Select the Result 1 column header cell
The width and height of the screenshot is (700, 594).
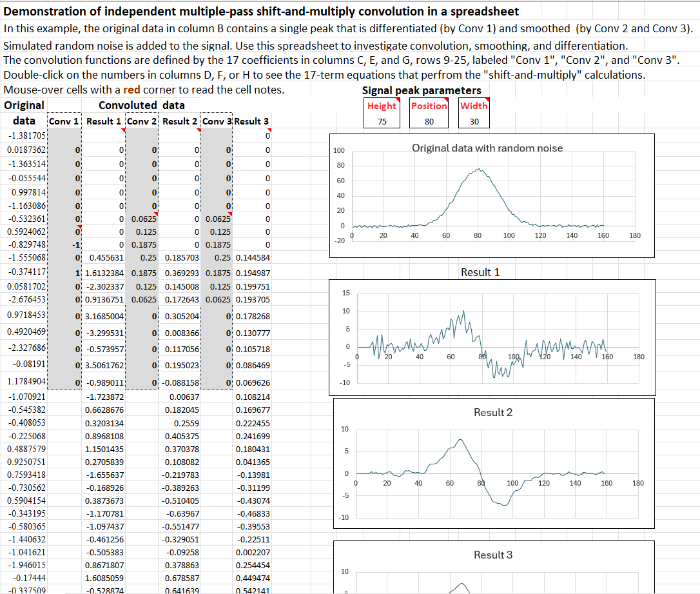(x=104, y=121)
